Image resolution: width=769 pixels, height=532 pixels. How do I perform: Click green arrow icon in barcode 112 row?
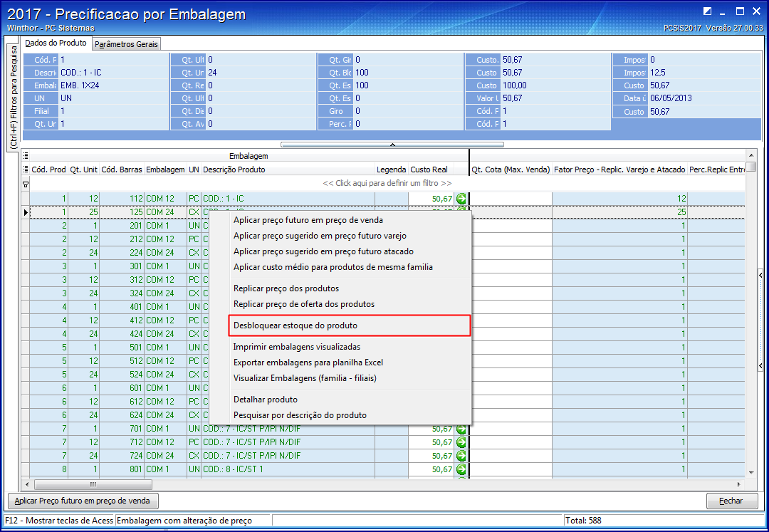[x=461, y=199]
